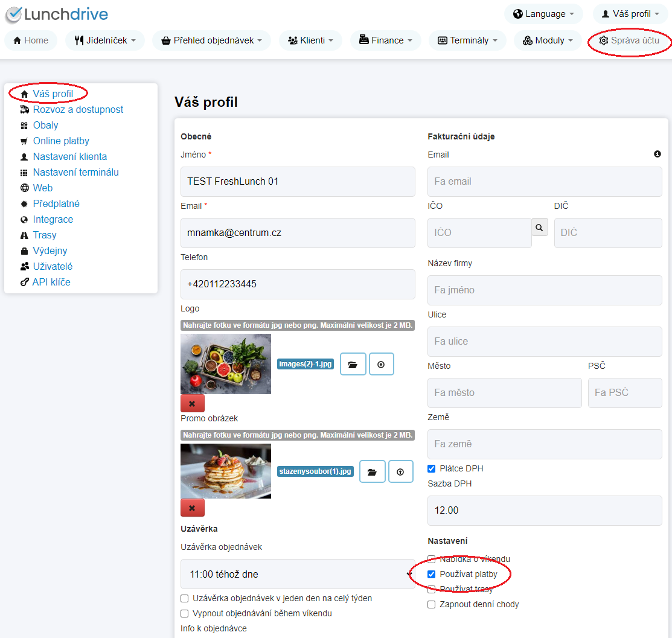Click the gift box icon beside Obaly
672x638 pixels.
[24, 126]
